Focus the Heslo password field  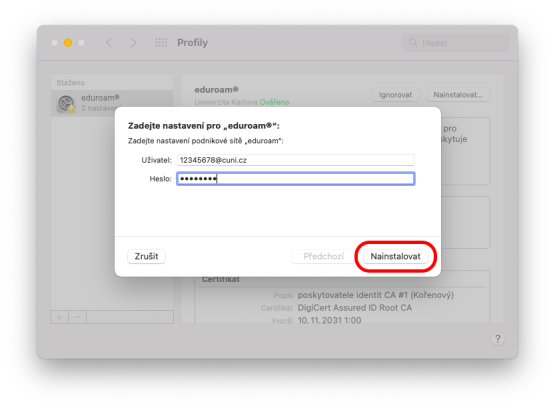tap(296, 179)
